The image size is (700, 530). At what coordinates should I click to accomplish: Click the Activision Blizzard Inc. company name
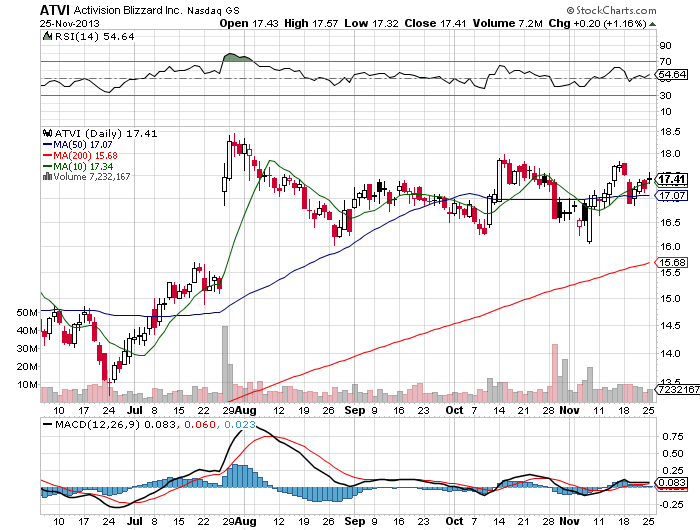[x=128, y=10]
